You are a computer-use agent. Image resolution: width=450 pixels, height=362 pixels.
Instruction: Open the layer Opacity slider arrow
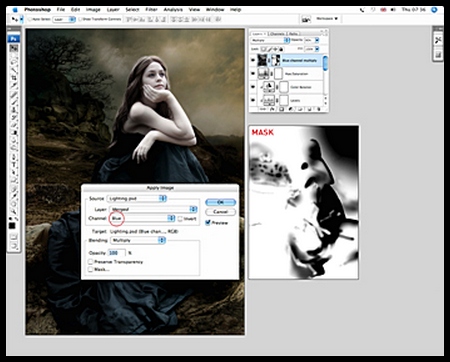(317, 40)
